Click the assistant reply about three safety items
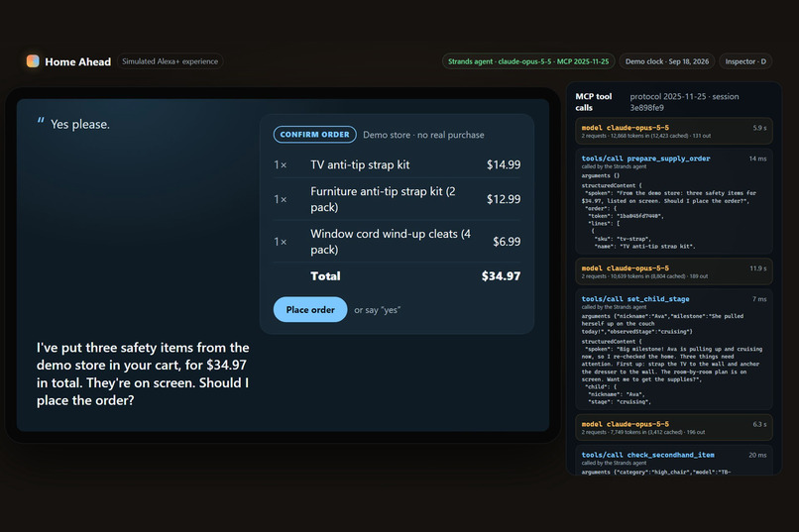 pos(143,373)
